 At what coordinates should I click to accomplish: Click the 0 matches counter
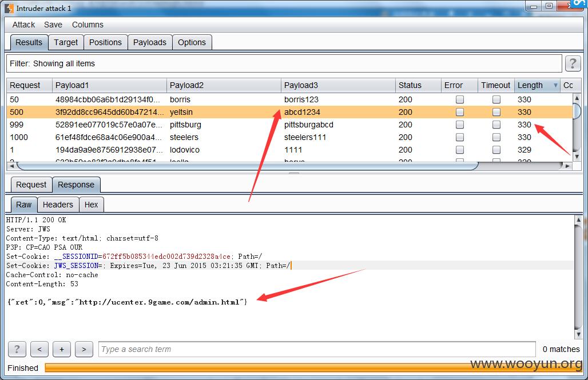point(561,349)
